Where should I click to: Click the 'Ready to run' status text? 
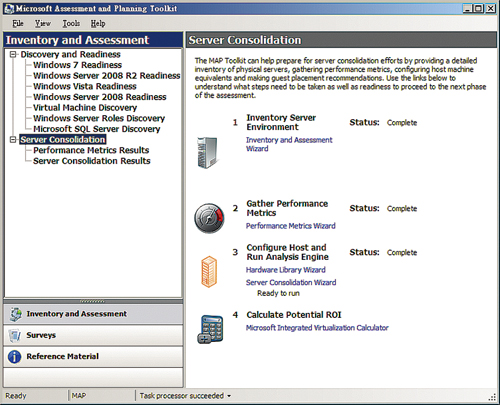point(278,293)
